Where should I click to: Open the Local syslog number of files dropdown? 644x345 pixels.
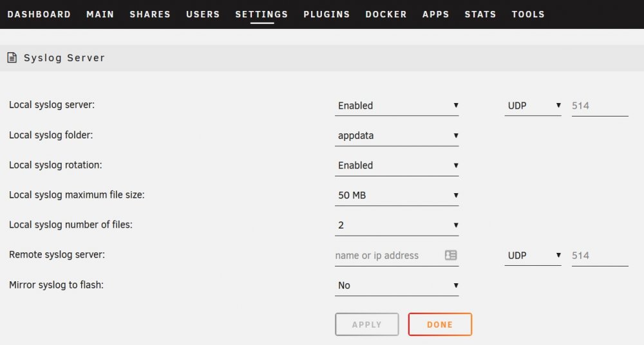tap(397, 225)
